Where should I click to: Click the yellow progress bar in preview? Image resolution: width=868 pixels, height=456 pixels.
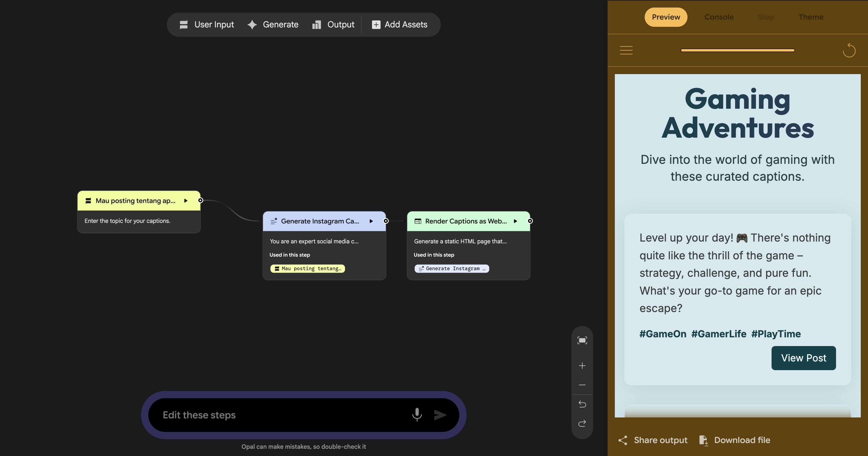click(x=737, y=50)
